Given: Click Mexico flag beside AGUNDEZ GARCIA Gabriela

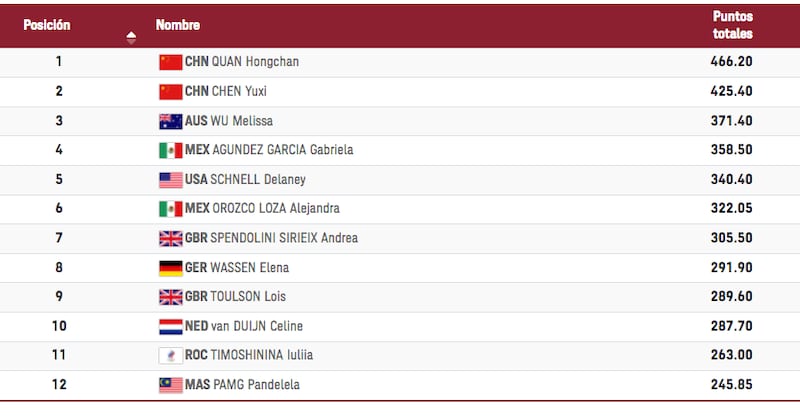Looking at the screenshot, I should click(x=170, y=151).
